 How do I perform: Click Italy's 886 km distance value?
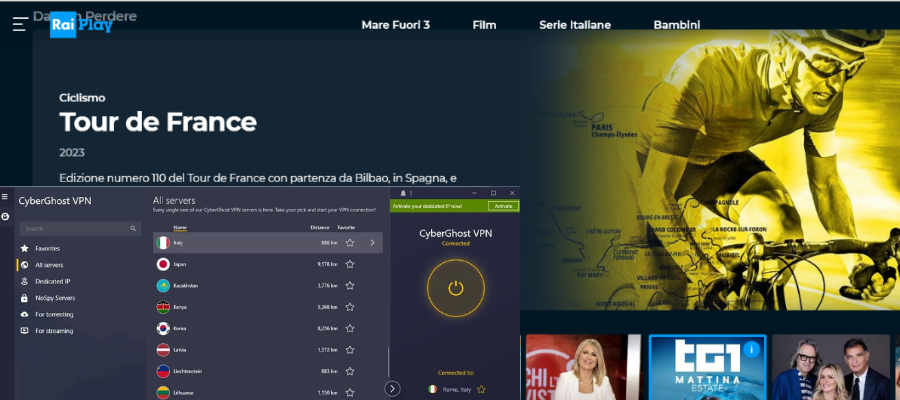(x=329, y=243)
